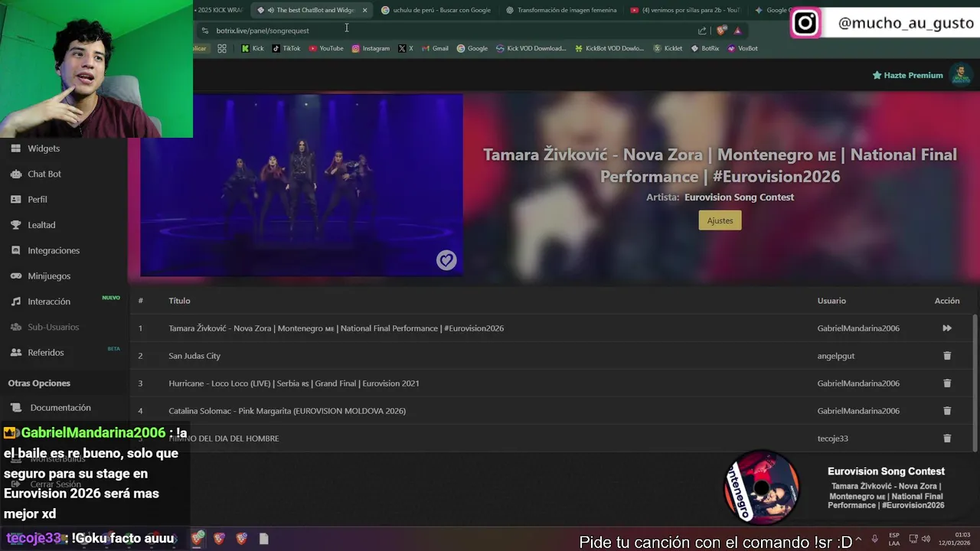Click the Widgets sidebar icon
Viewport: 980px width, 551px height.
click(15, 148)
